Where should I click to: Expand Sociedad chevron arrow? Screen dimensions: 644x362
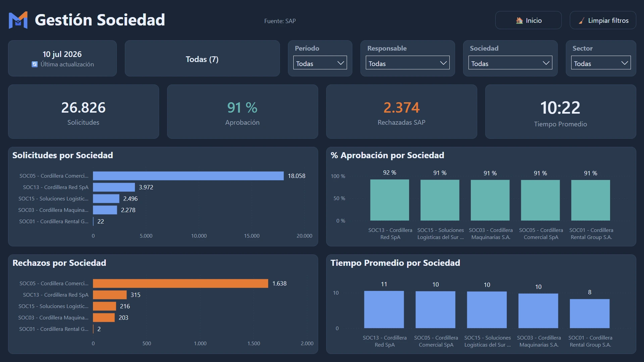pyautogui.click(x=546, y=63)
